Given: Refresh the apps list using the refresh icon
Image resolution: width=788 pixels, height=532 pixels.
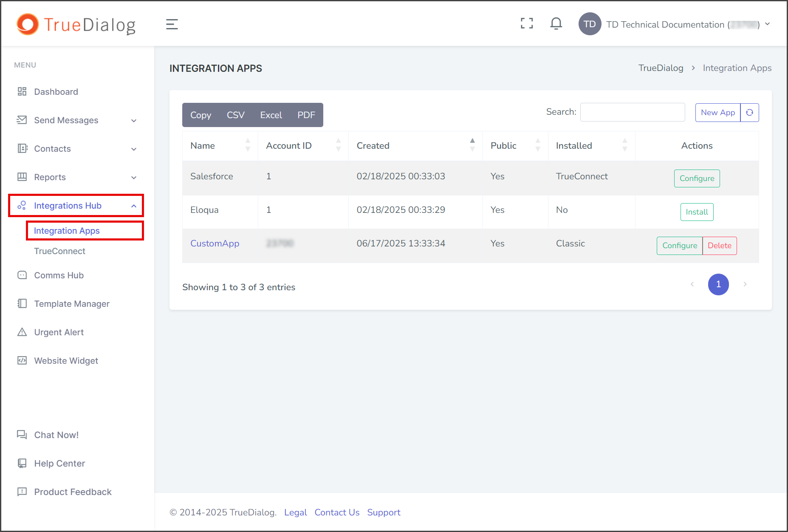Looking at the screenshot, I should click(749, 113).
